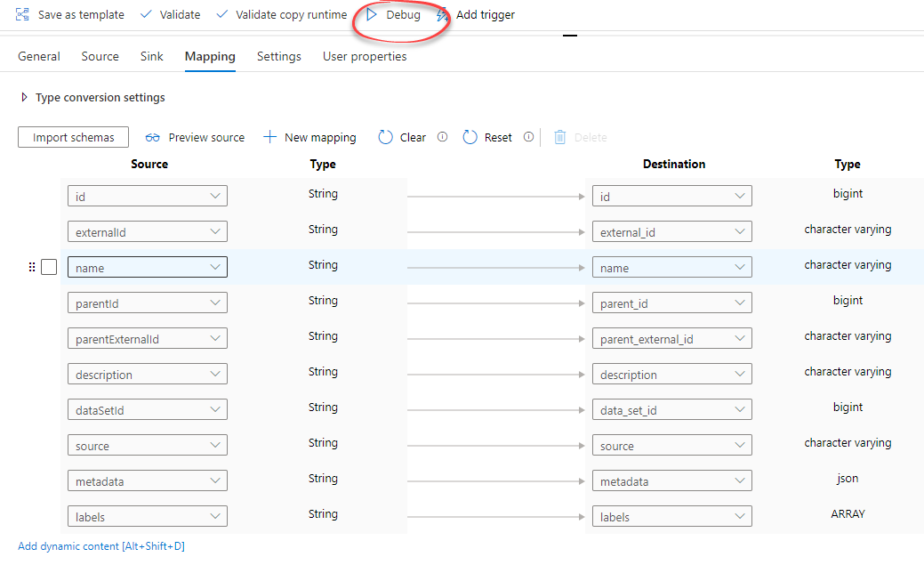Viewport: 924px width, 573px height.
Task: Open the external_id destination dropdown
Action: (x=672, y=231)
